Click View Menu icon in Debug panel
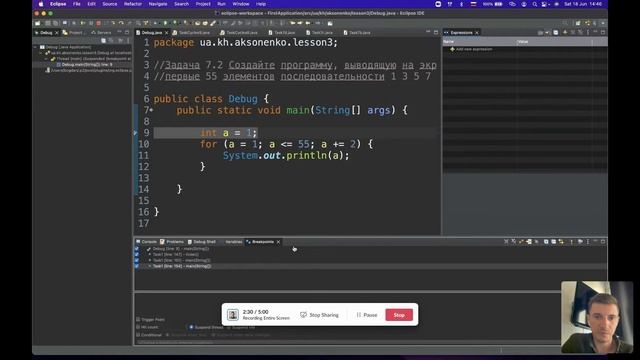 pyautogui.click(x=128, y=40)
